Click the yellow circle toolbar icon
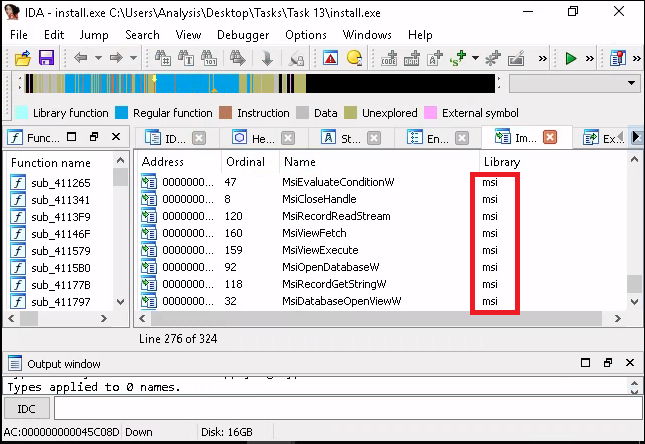This screenshot has width=645, height=444. point(354,58)
